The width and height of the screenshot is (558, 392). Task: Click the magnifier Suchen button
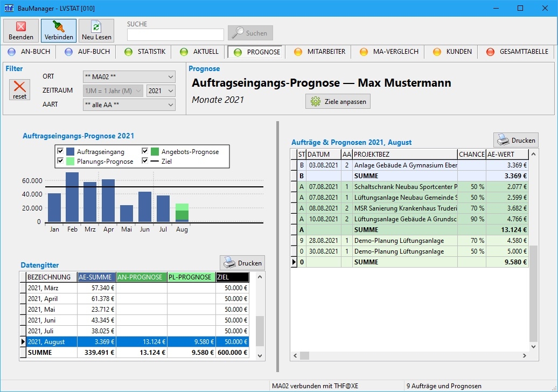coord(250,33)
